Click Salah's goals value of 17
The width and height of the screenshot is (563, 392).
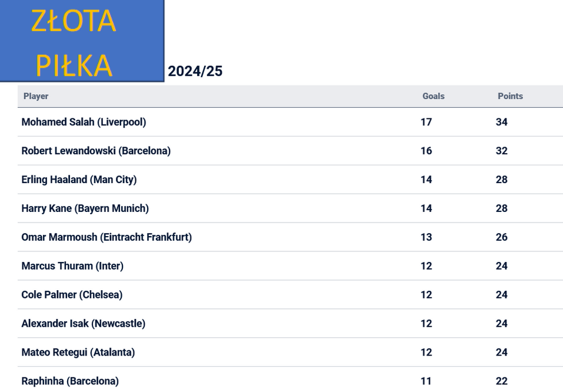pyautogui.click(x=426, y=122)
